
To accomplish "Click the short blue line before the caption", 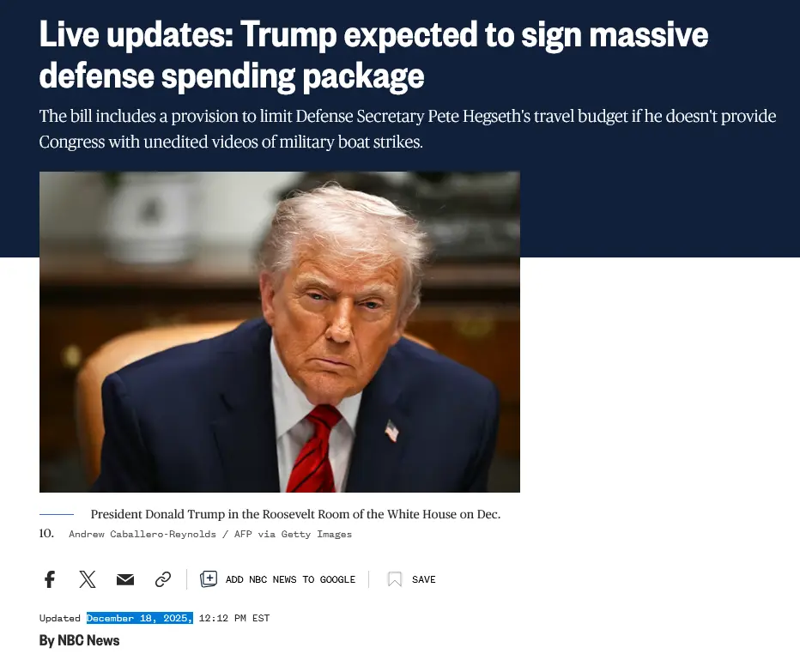I will [x=57, y=514].
